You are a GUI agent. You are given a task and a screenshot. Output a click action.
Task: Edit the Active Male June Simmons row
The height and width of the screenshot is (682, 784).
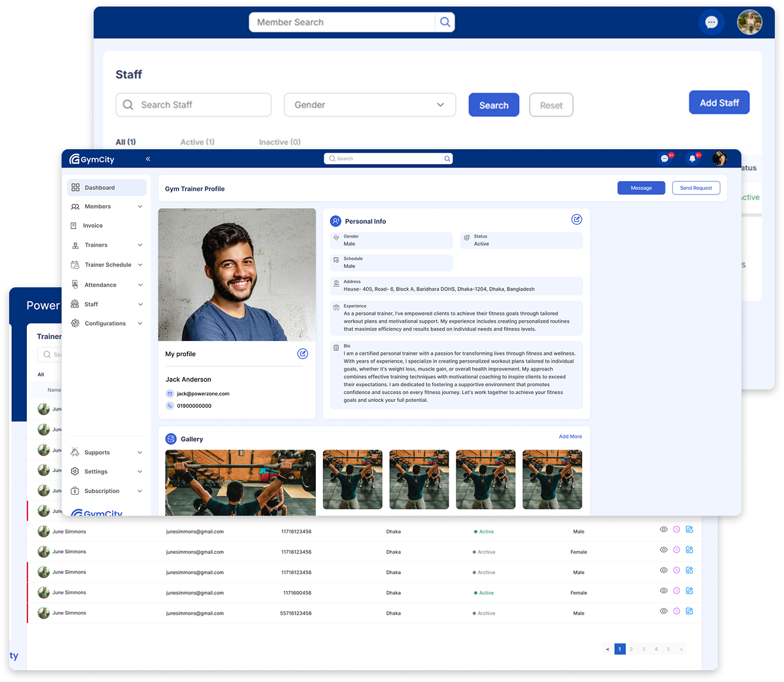click(690, 529)
